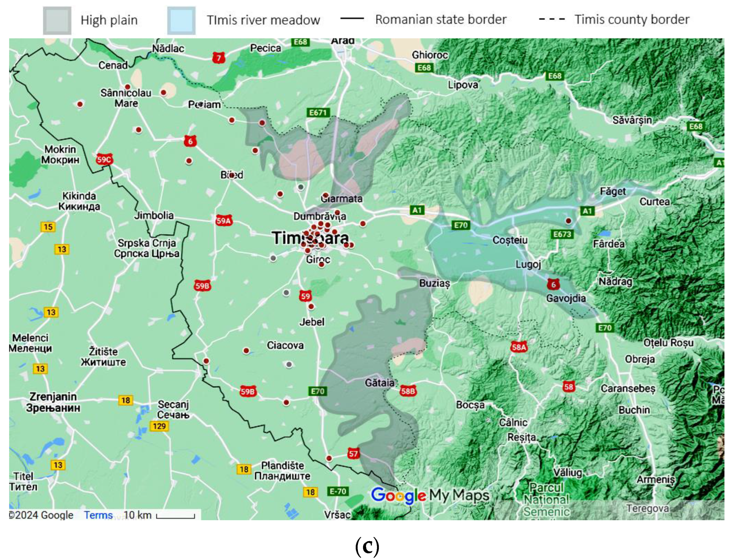
Task: Click the 10 km scale bar
Action: pyautogui.click(x=176, y=516)
